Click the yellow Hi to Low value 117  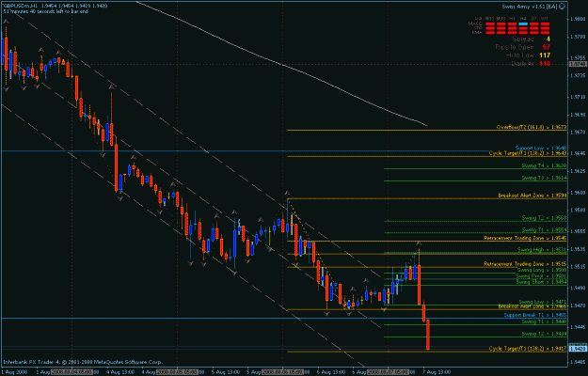[545, 55]
